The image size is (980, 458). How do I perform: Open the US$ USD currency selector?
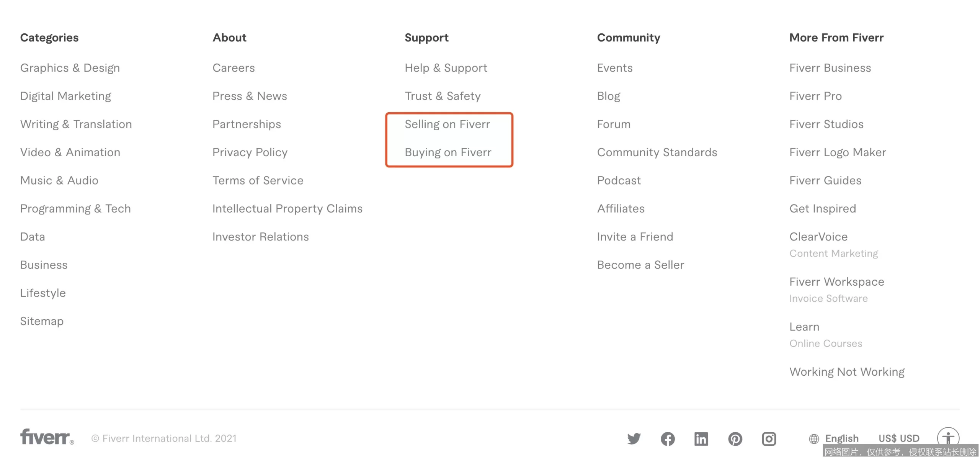point(898,438)
